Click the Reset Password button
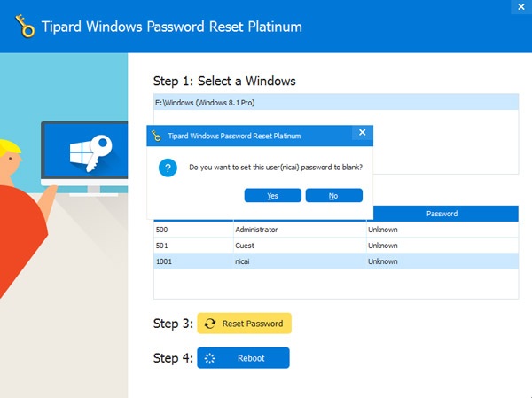Screen dimensions: 532x398 [x=244, y=324]
